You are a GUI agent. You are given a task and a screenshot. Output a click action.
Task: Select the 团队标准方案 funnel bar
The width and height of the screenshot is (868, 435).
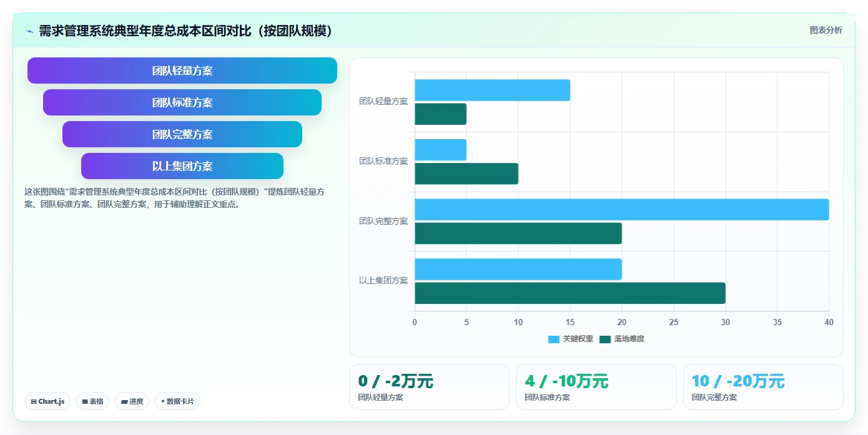tap(182, 102)
